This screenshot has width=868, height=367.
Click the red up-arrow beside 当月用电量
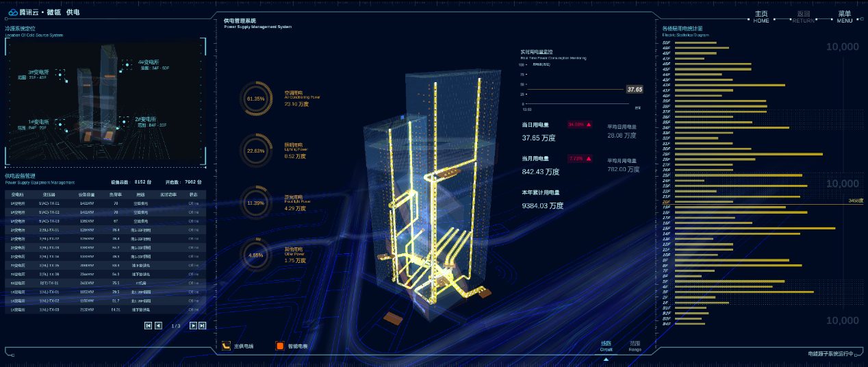588,158
